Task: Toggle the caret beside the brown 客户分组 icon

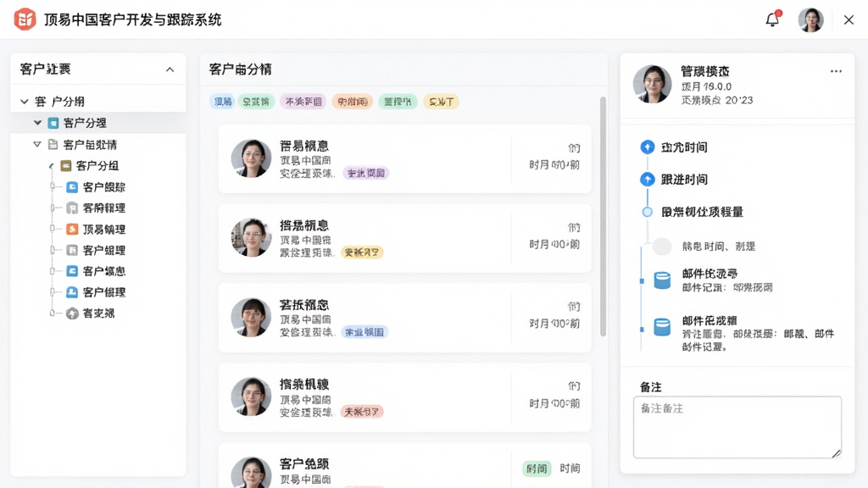Action: click(x=51, y=166)
